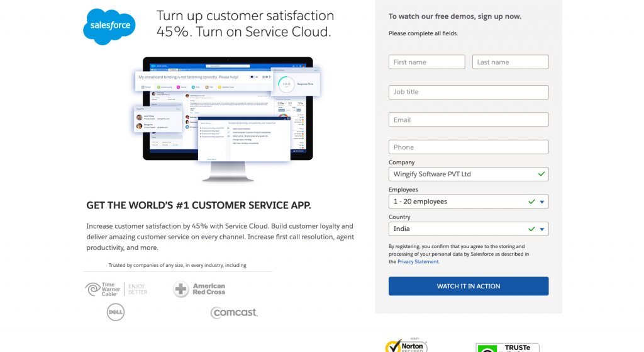Image resolution: width=644 pixels, height=352 pixels.
Task: Open the Employees dropdown
Action: [469, 202]
